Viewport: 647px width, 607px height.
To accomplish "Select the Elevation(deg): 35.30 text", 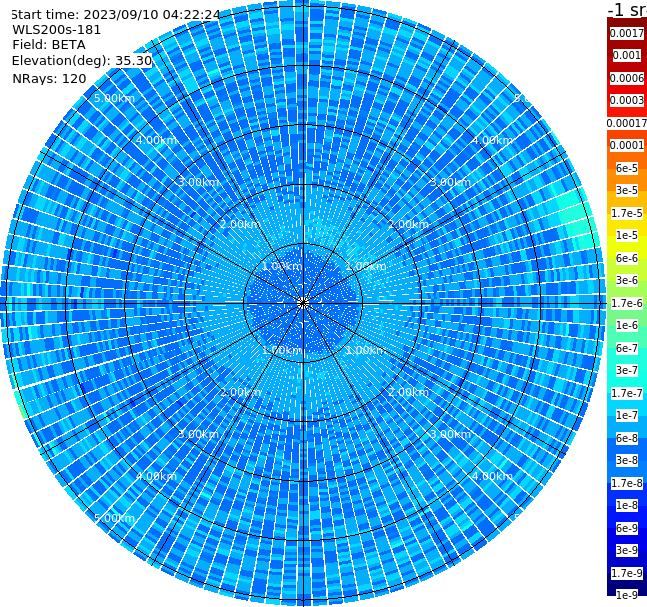I will click(x=82, y=61).
